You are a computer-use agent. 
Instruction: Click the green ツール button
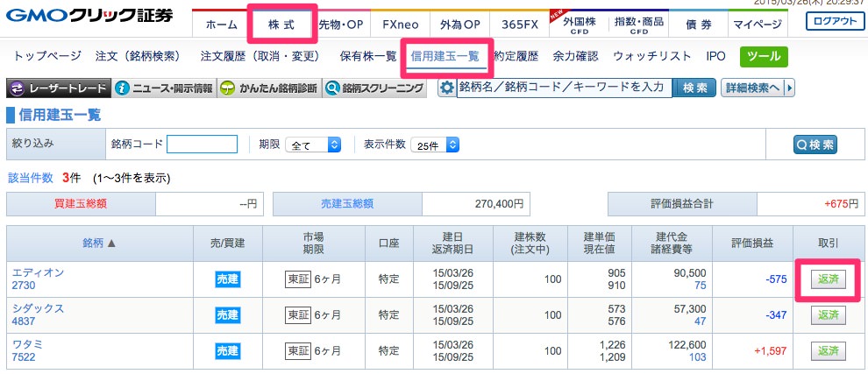click(x=764, y=56)
